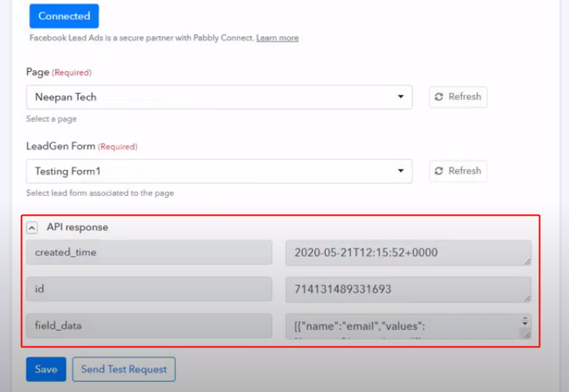Click the 'Select a page' hint text
The image size is (569, 392).
pos(52,119)
